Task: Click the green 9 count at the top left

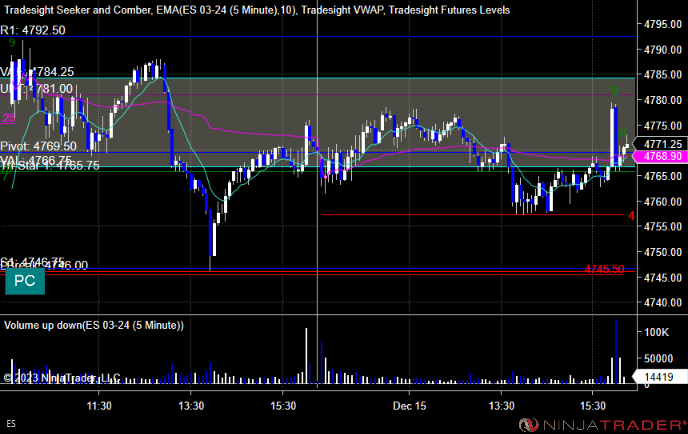Action: click(12, 43)
